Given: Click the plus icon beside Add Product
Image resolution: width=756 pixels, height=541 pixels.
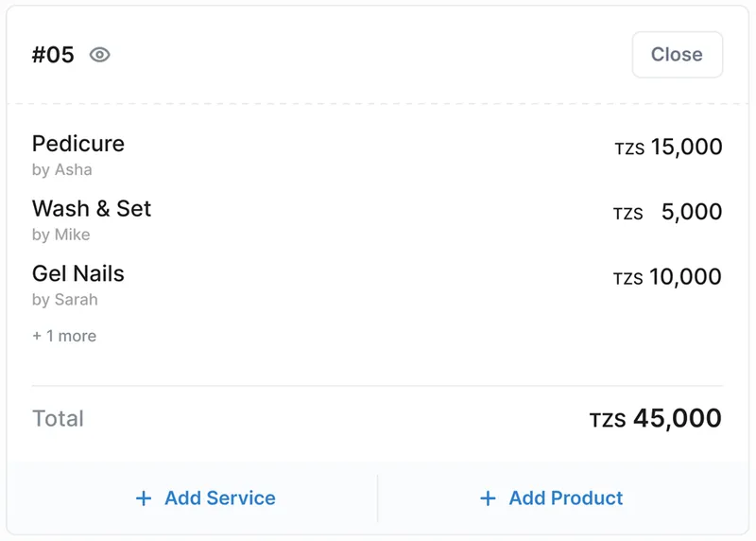Looking at the screenshot, I should click(488, 498).
